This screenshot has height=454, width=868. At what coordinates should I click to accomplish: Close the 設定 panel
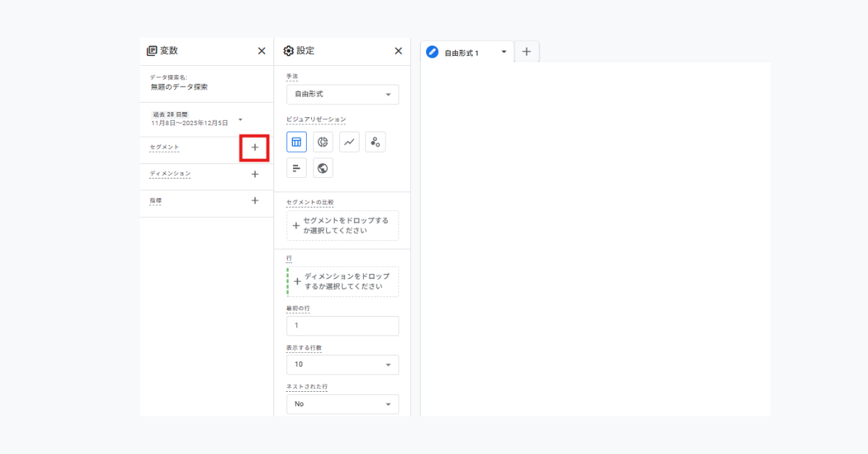398,51
